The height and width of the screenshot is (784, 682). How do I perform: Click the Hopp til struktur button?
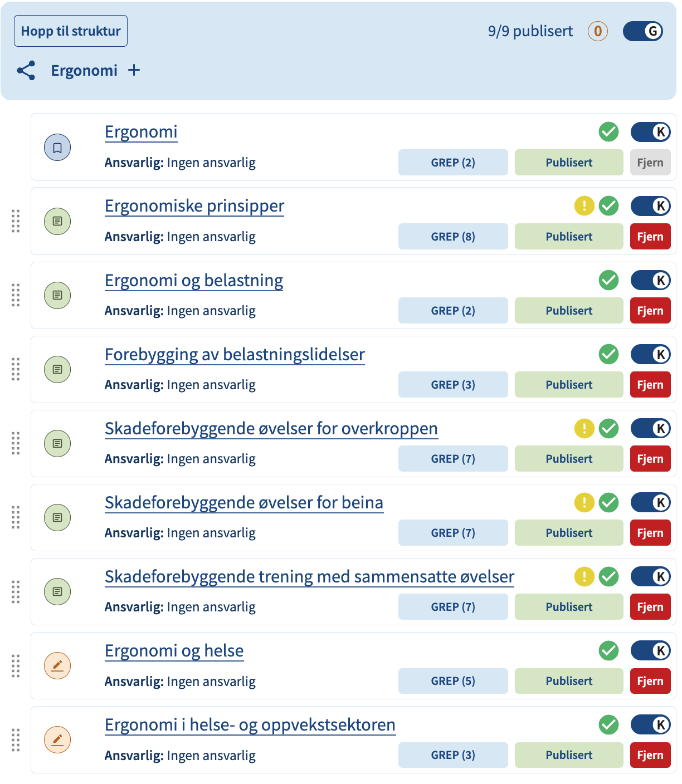[71, 31]
